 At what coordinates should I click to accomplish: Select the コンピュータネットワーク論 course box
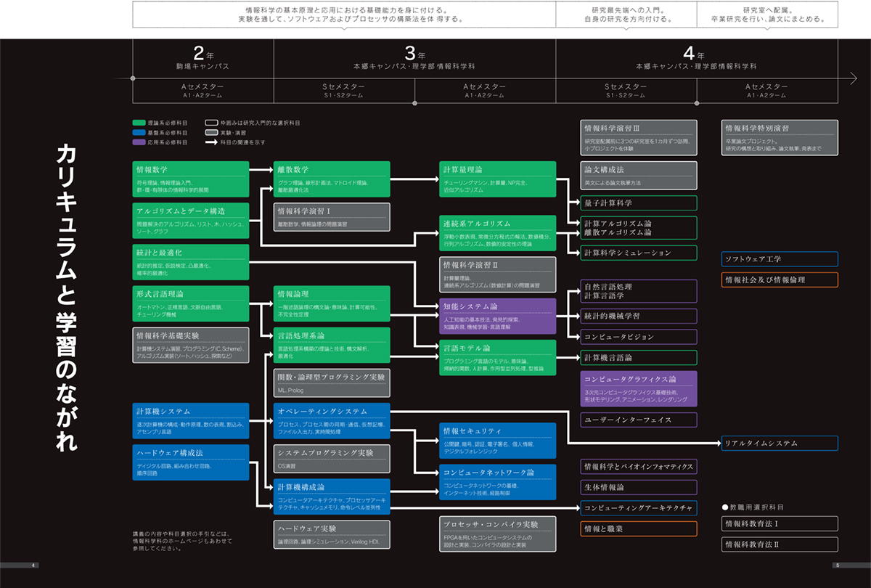498,482
